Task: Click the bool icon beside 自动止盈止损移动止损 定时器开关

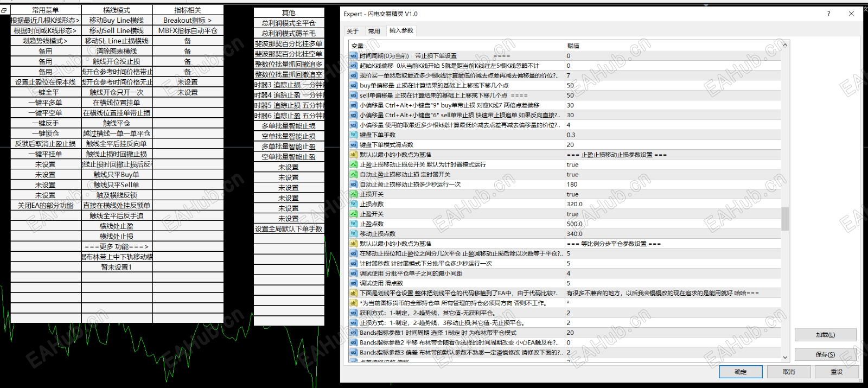Action: pos(353,174)
